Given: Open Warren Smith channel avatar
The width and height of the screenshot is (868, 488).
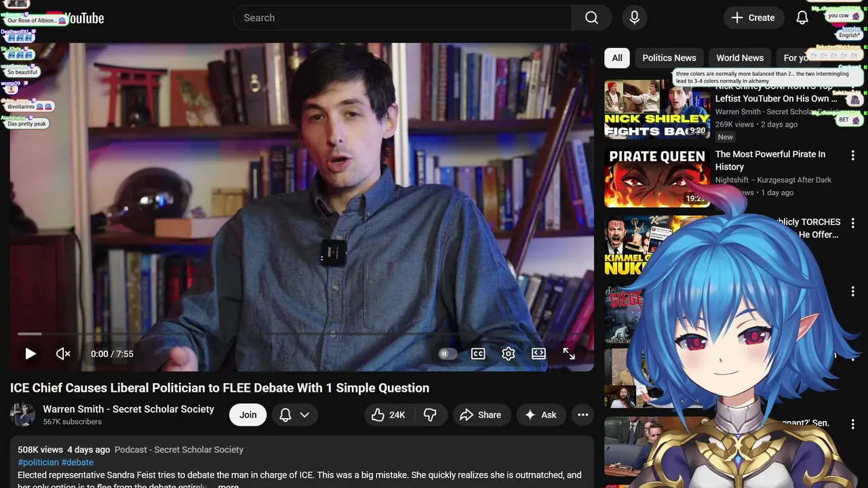Looking at the screenshot, I should [x=23, y=415].
